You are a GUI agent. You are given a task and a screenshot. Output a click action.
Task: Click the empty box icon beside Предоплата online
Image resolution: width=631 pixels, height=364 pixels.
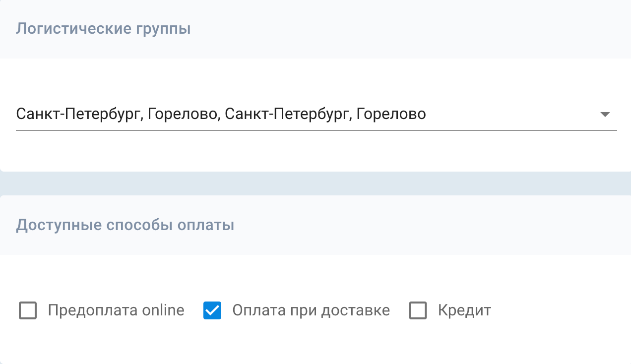pyautogui.click(x=28, y=311)
